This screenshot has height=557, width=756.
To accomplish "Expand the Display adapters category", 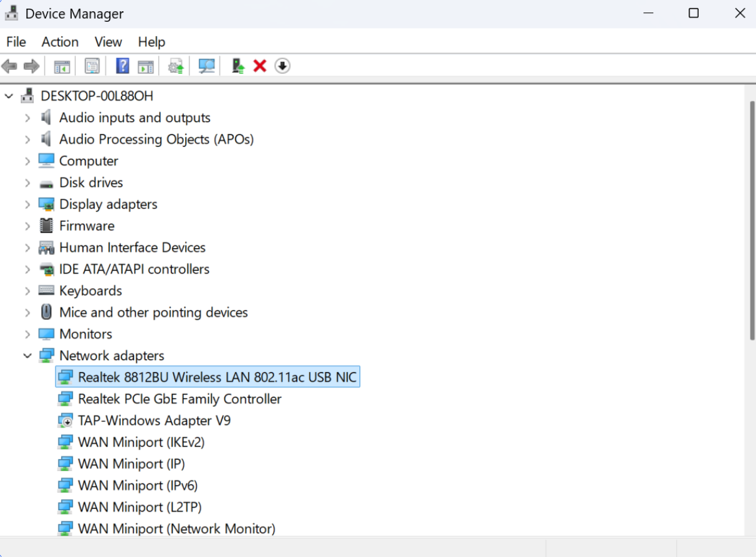I will point(27,204).
